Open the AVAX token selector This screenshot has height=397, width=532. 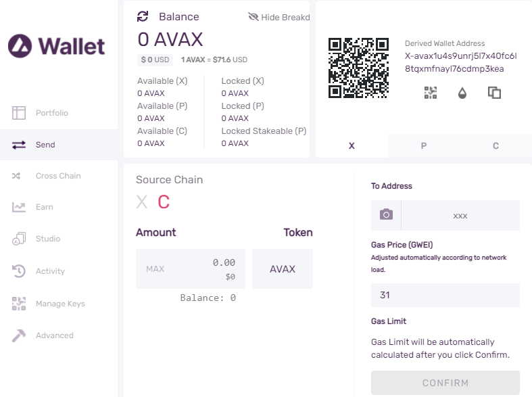283,268
